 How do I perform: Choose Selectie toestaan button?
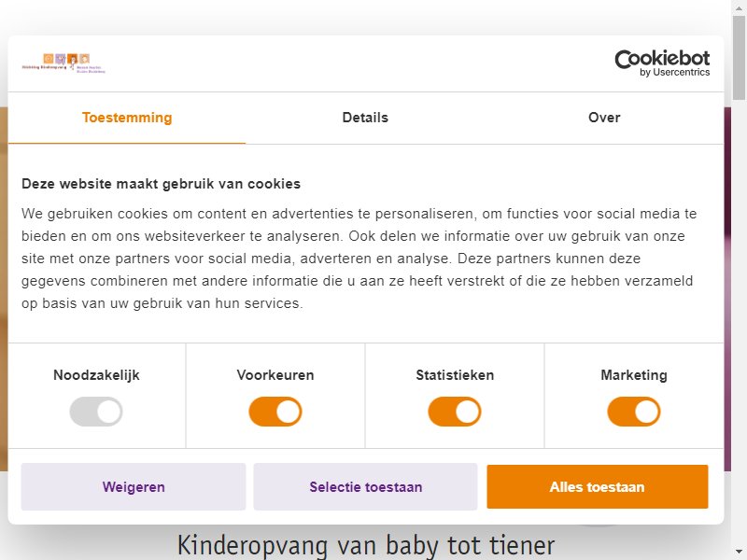click(365, 486)
